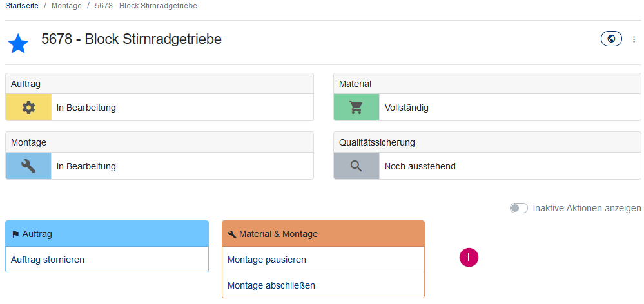This screenshot has height=304, width=644.
Task: Select Montage pausieren action
Action: click(267, 260)
